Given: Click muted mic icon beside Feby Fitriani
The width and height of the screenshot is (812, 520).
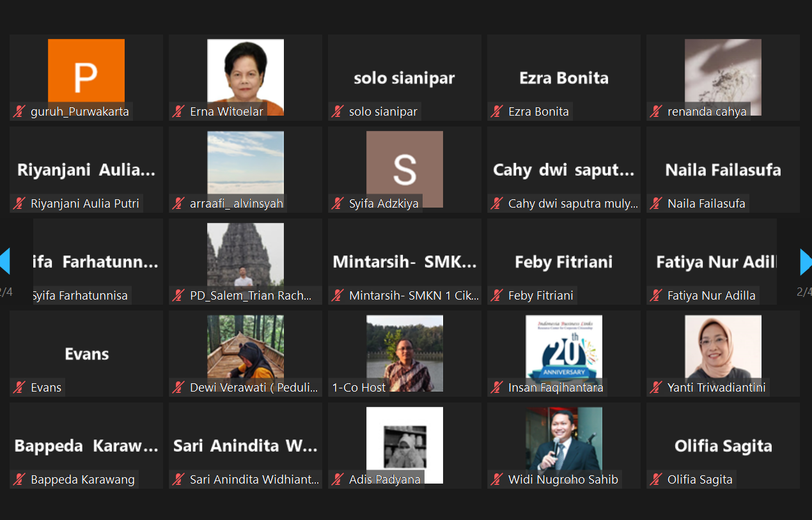Looking at the screenshot, I should (497, 296).
